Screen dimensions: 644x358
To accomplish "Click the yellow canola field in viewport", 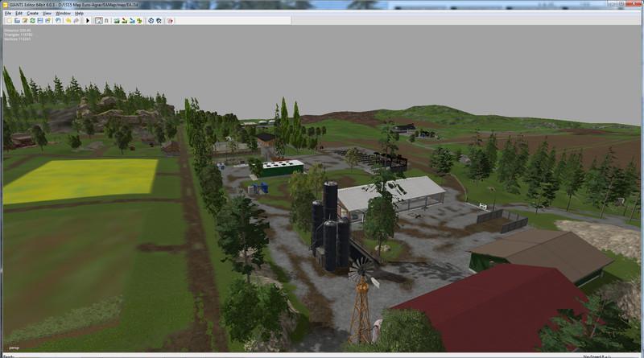I will pyautogui.click(x=82, y=180).
